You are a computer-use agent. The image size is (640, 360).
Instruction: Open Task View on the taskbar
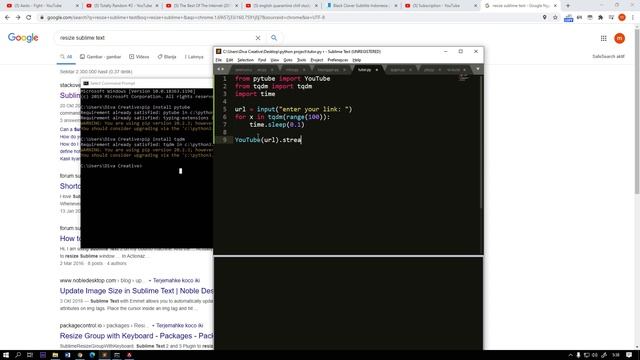30,355
